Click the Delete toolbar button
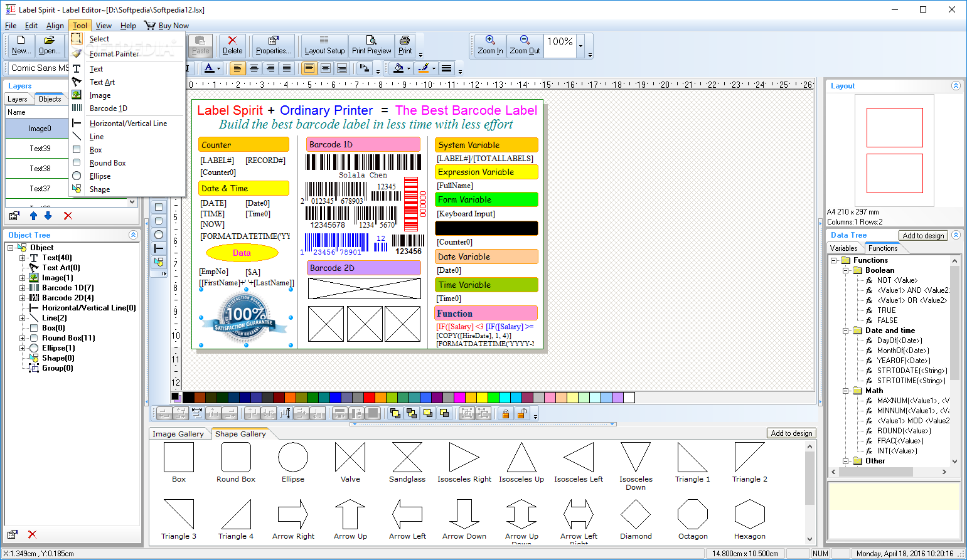Image resolution: width=967 pixels, height=560 pixels. [x=232, y=45]
